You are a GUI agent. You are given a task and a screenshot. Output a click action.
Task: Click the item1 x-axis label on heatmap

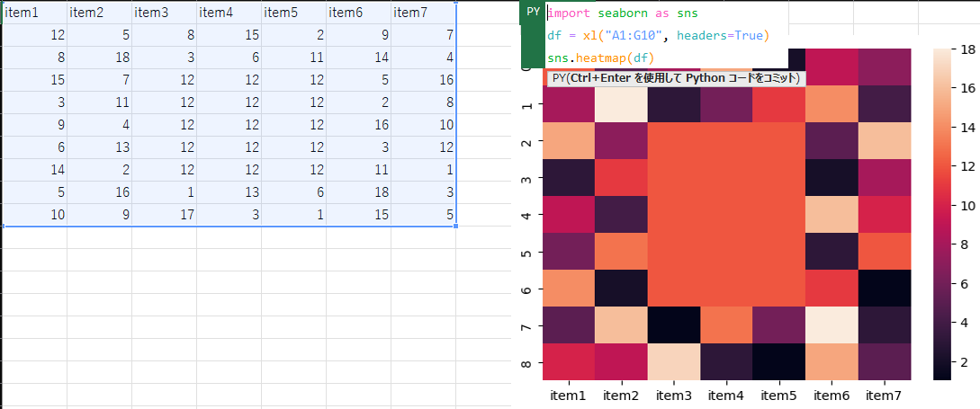(567, 396)
